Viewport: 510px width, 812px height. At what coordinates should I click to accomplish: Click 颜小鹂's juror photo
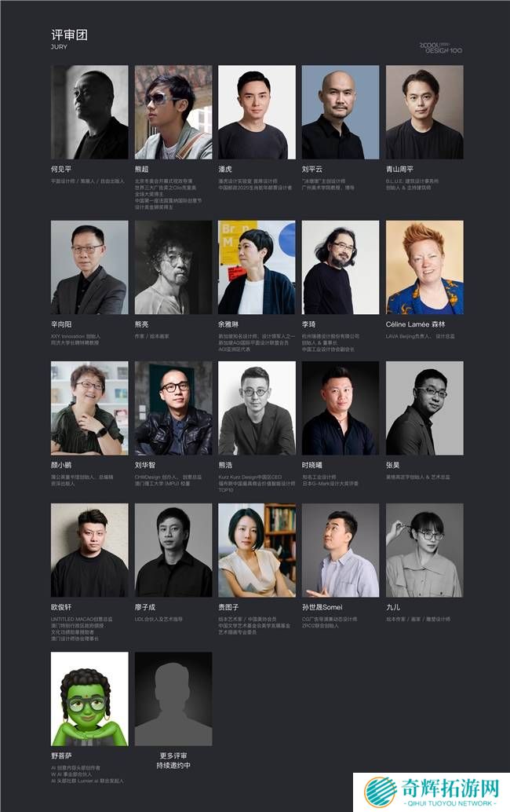[89, 408]
